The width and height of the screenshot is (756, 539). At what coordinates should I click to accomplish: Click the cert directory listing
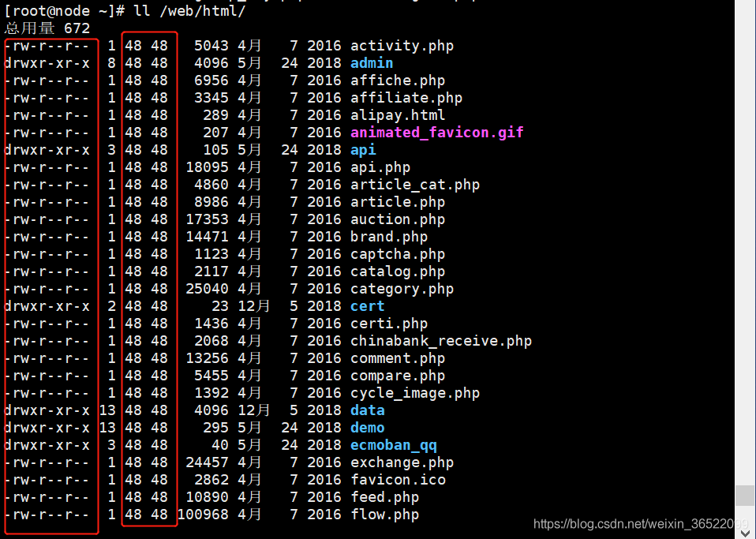368,306
